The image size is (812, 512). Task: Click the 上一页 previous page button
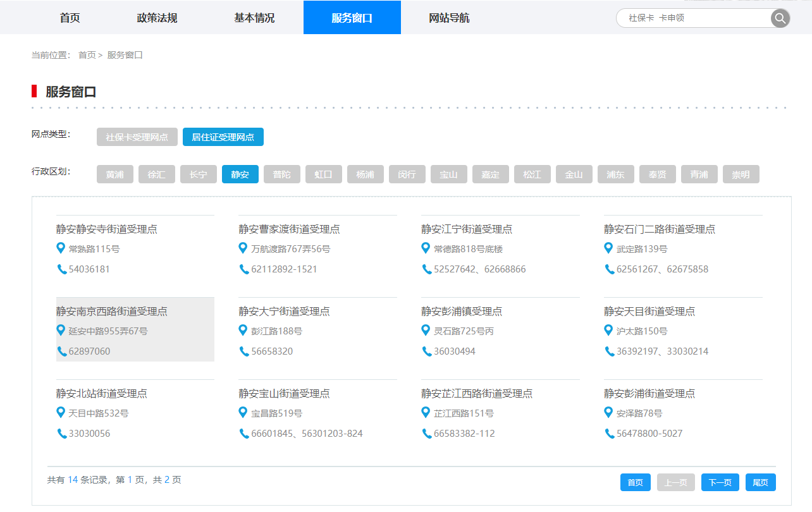(x=676, y=482)
